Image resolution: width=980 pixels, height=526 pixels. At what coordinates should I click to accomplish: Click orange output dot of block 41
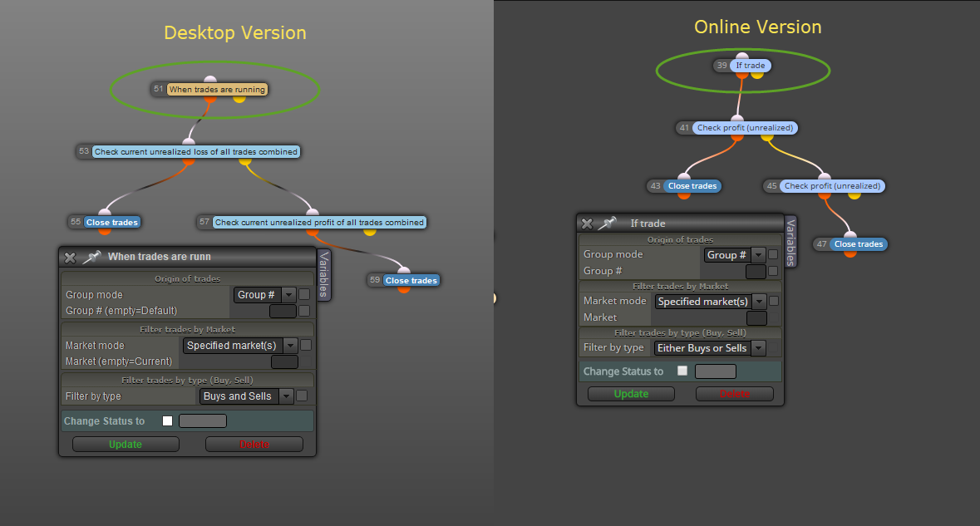tap(737, 137)
